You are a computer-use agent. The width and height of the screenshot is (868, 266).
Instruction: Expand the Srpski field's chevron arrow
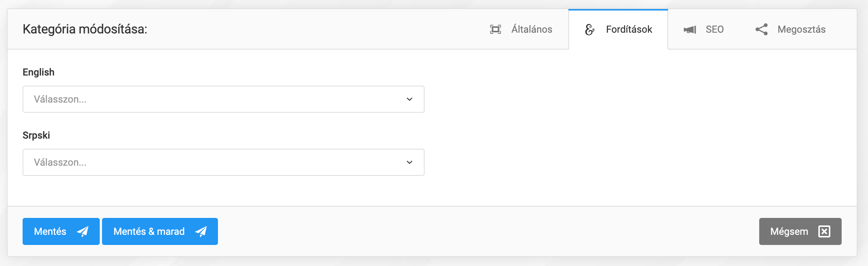(410, 162)
